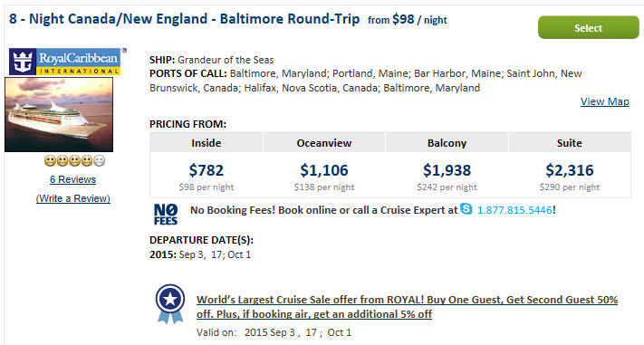
Task: Select the Balcony $1,938 price
Action: (x=447, y=170)
